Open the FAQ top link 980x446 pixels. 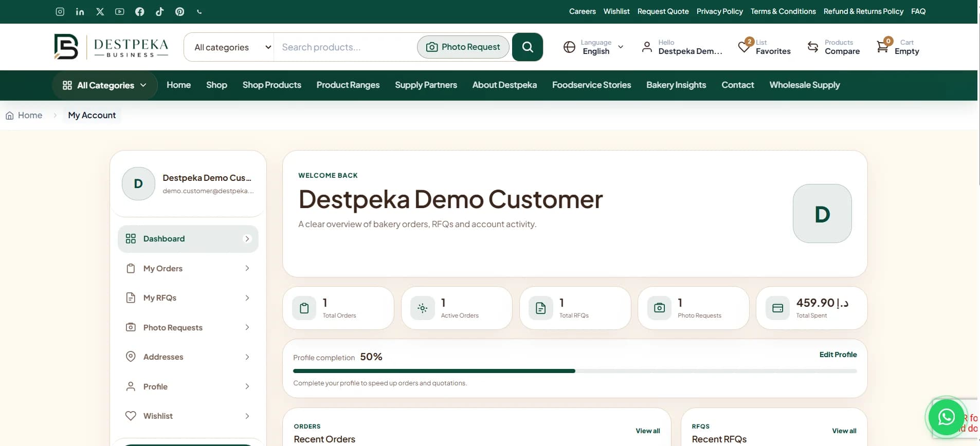(x=918, y=11)
